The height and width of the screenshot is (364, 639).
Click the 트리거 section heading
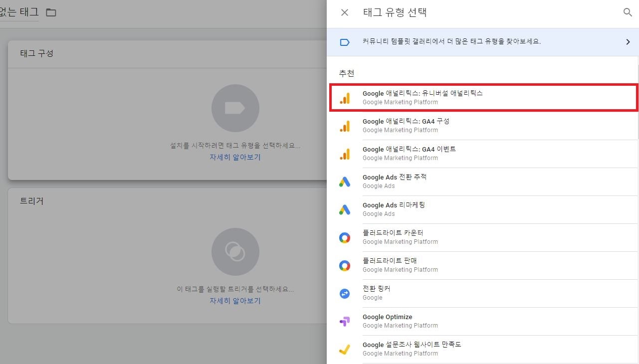[31, 201]
